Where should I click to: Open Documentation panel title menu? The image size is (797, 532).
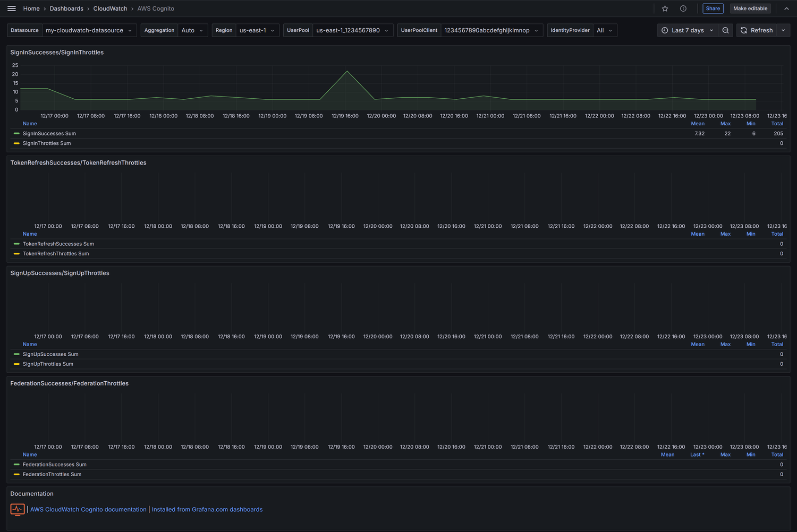32,494
